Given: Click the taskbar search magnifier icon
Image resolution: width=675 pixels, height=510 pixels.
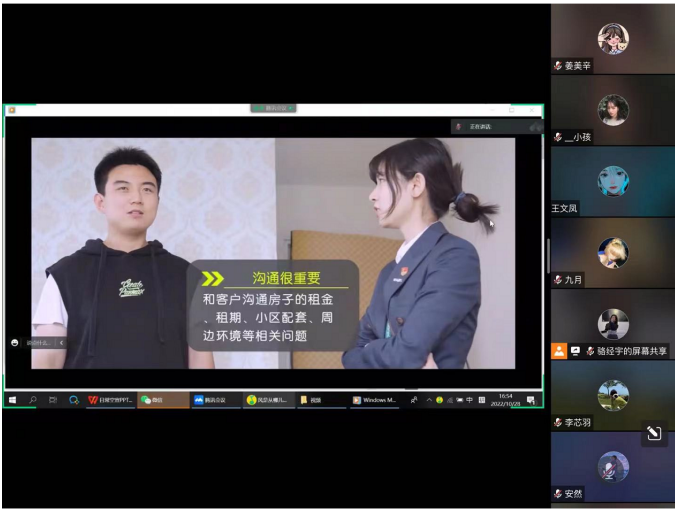Looking at the screenshot, I should coord(33,400).
